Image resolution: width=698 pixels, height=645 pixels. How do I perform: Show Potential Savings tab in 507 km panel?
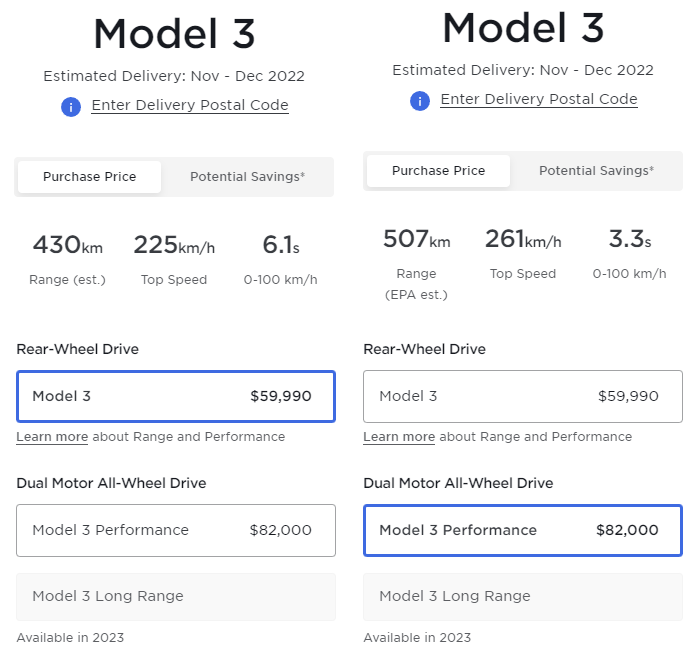coord(596,171)
